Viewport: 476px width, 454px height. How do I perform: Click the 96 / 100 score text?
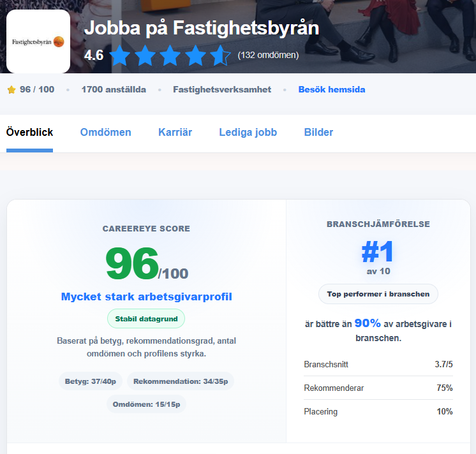[37, 89]
